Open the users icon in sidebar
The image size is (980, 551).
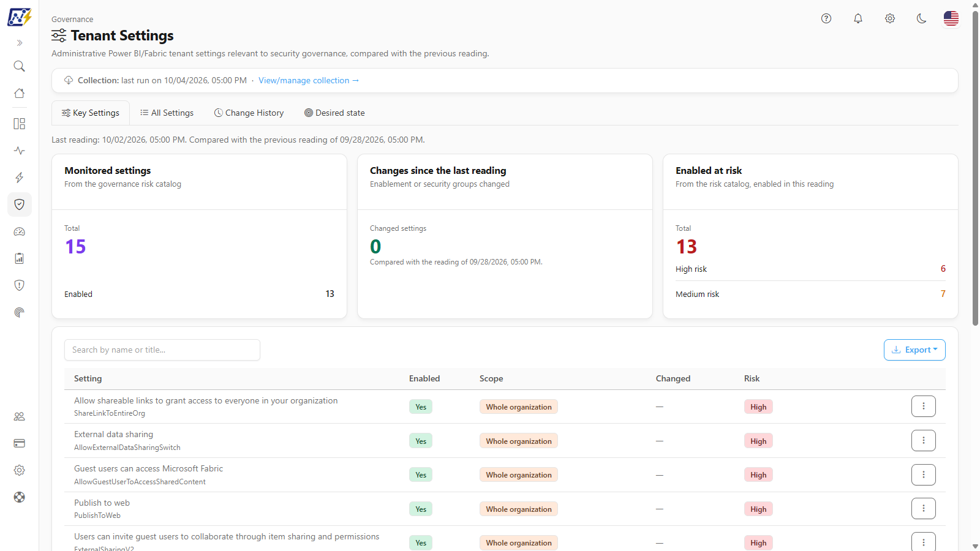point(20,416)
